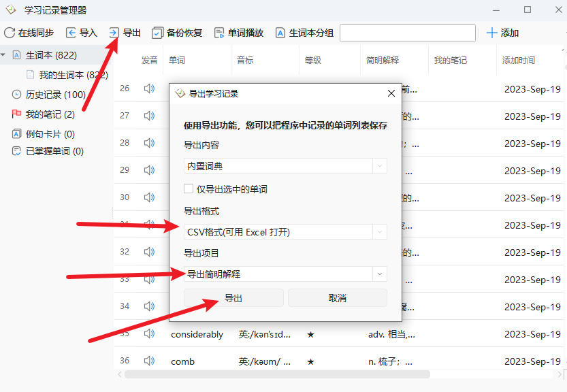Enable 仅导出选中的单词 checkbox
The width and height of the screenshot is (567, 392).
coord(189,189)
